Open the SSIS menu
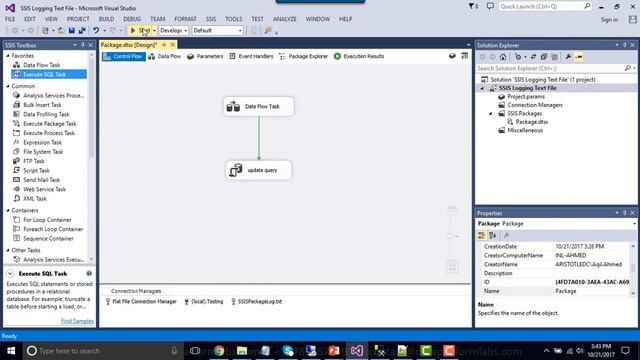Image resolution: width=640 pixels, height=360 pixels. [x=211, y=19]
